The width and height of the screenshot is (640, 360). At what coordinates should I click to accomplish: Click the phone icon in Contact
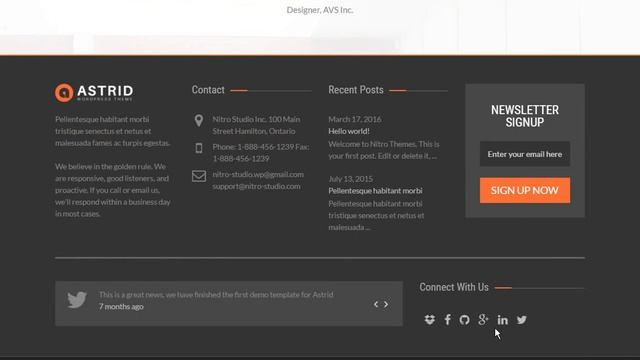tap(199, 148)
